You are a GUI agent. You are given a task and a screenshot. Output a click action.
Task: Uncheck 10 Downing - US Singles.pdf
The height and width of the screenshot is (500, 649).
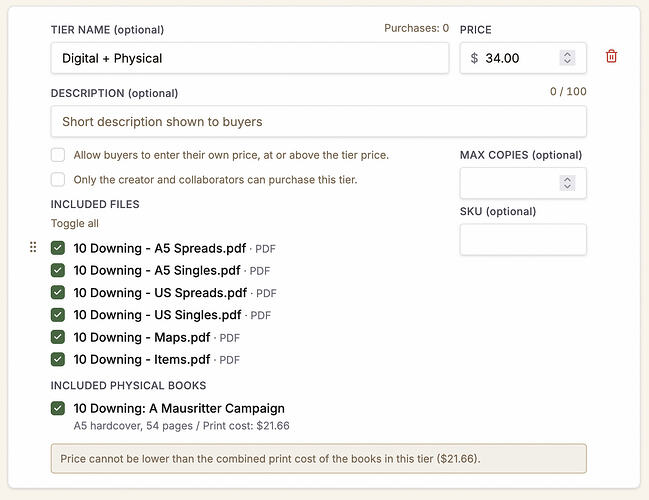click(58, 315)
